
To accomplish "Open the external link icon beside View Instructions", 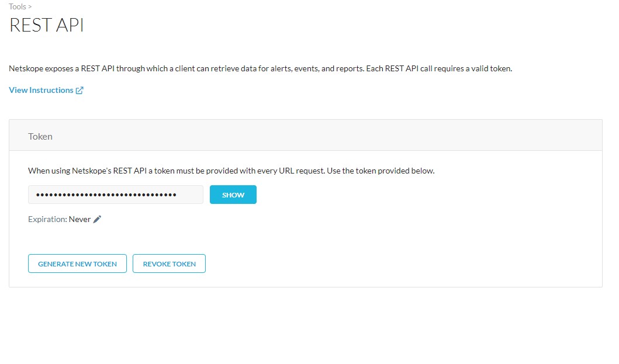I will click(79, 90).
